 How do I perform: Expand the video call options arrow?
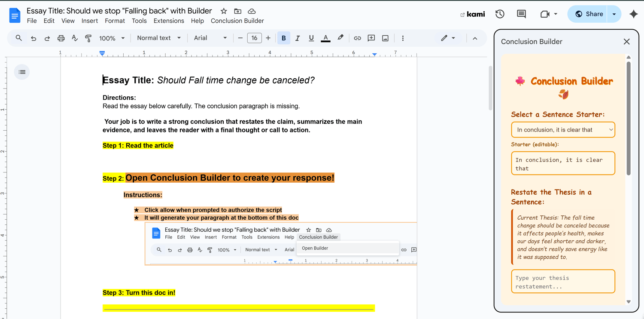click(556, 14)
